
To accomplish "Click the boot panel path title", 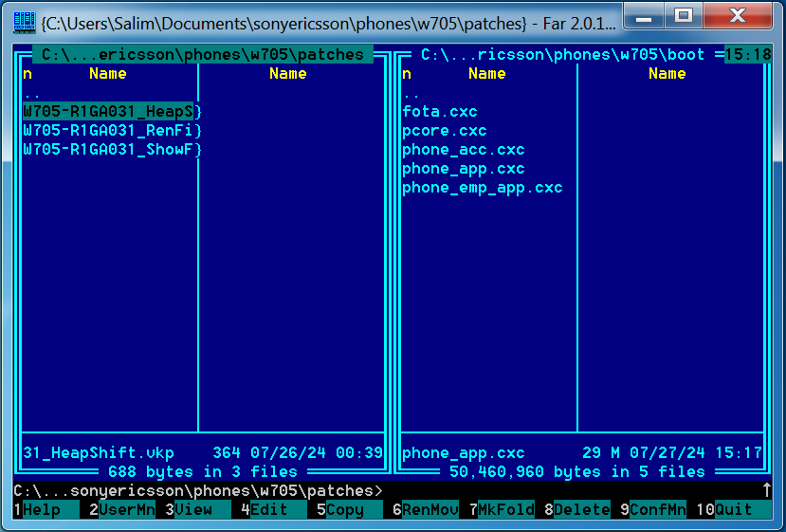I will click(x=562, y=54).
